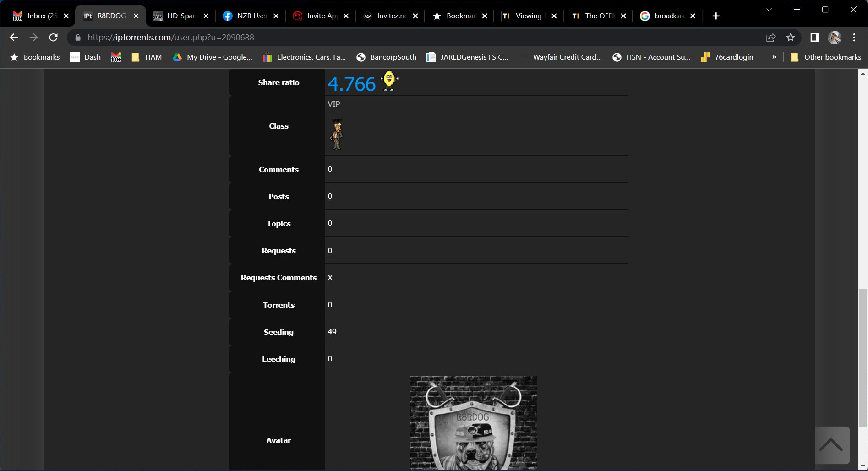
Task: Minimize the Chrome window
Action: pos(797,10)
